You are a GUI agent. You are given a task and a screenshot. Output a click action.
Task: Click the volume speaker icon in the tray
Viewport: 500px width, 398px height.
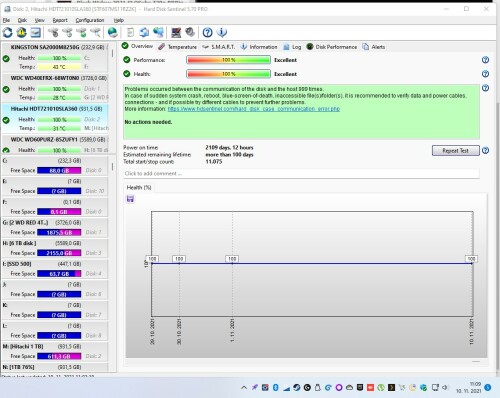coord(445,387)
